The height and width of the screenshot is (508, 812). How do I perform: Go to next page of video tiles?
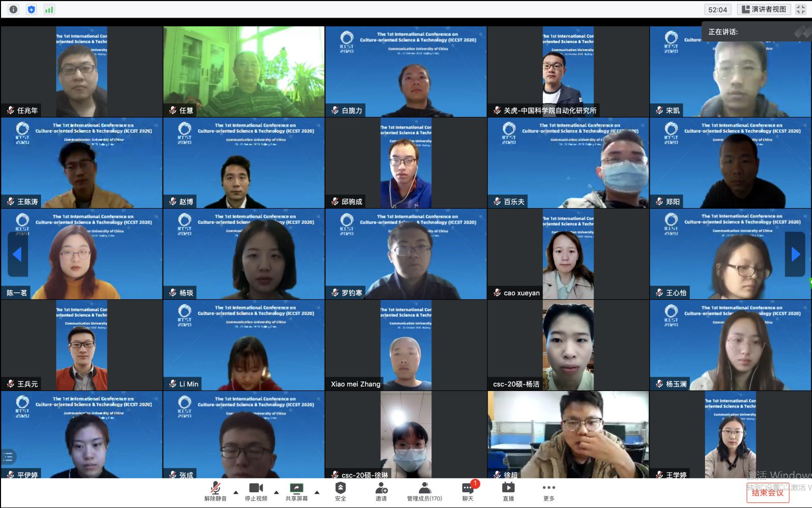pyautogui.click(x=795, y=254)
